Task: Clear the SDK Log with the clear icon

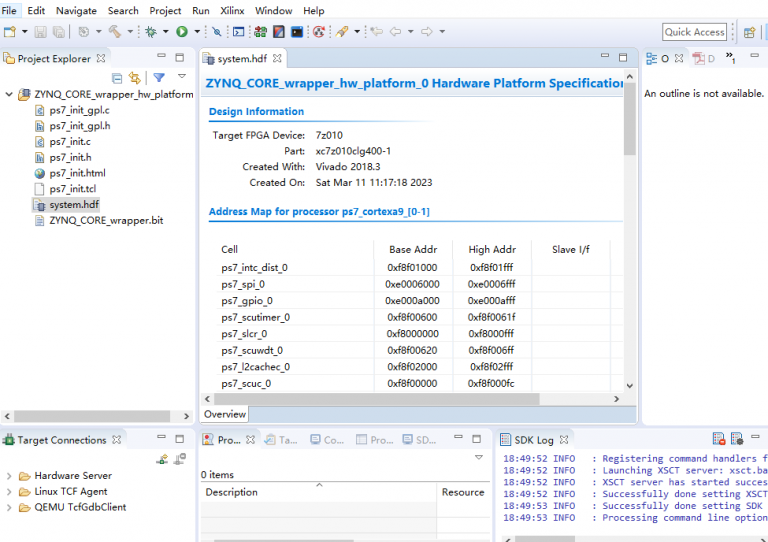Action: (x=718, y=439)
